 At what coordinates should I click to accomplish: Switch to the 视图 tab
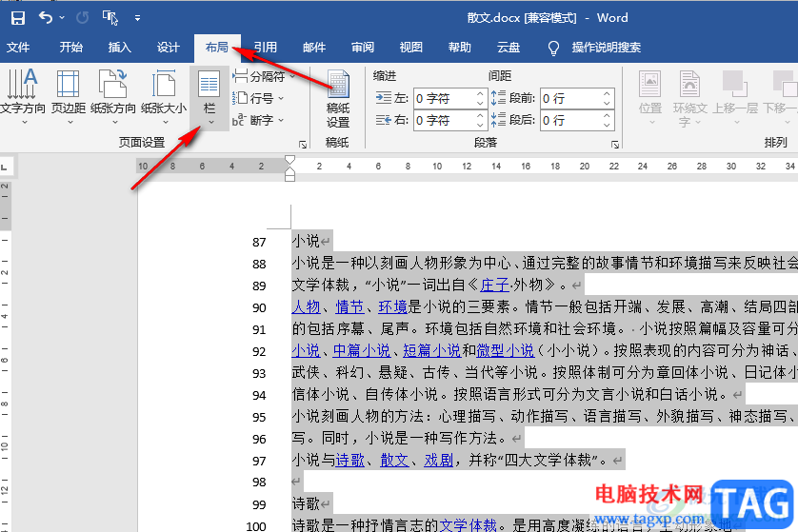[x=411, y=48]
